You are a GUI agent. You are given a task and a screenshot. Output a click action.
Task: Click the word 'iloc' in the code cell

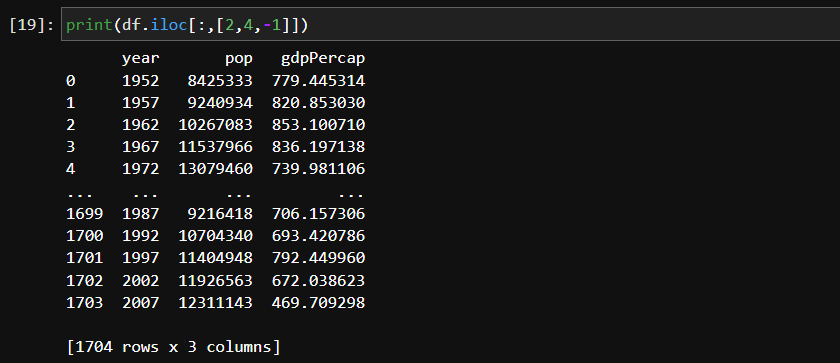(x=169, y=25)
